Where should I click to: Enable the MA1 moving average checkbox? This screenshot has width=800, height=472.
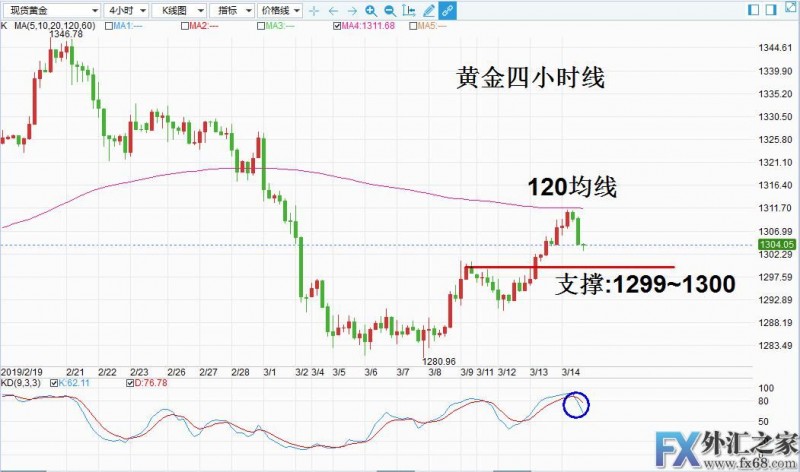(109, 26)
